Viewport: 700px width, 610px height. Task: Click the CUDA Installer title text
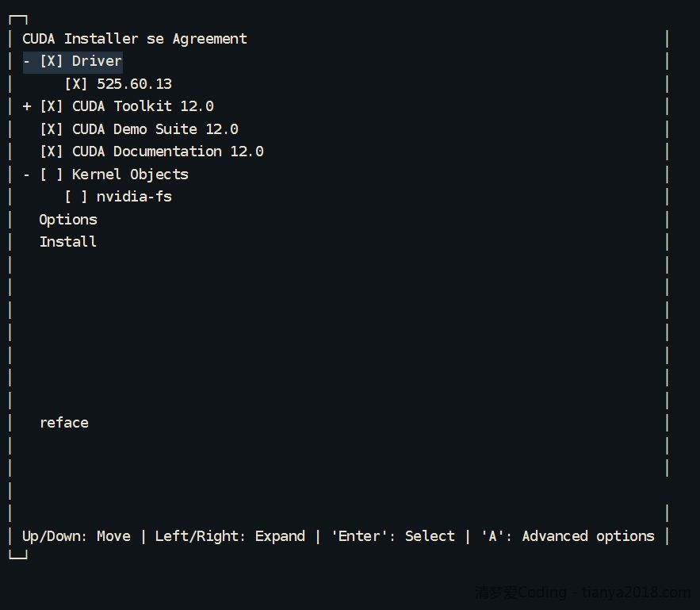click(80, 39)
